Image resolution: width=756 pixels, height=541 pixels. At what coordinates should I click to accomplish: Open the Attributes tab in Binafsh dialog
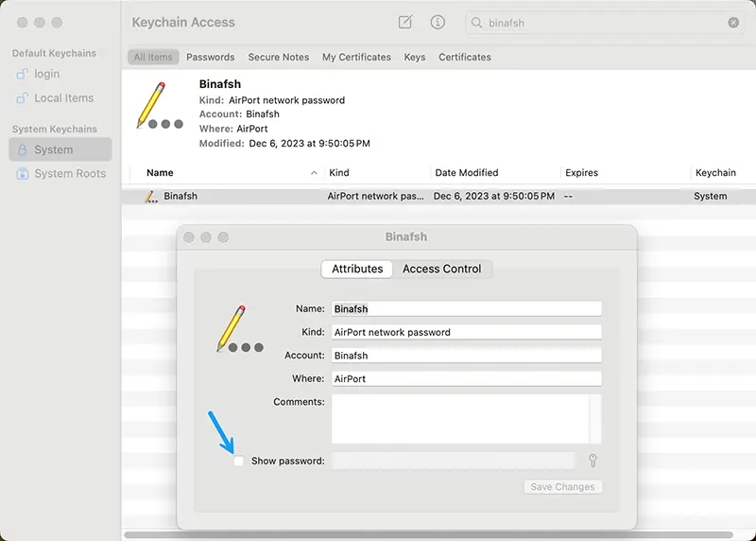(357, 269)
